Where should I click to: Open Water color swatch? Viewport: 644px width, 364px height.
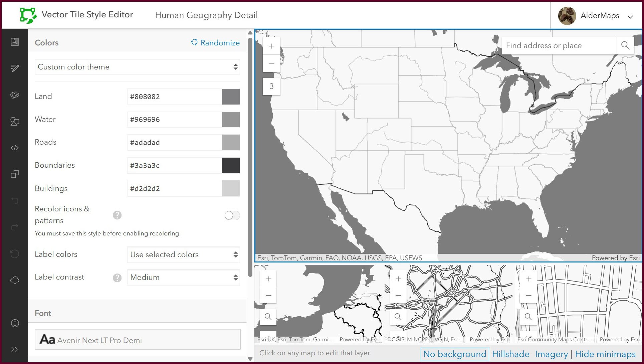point(231,120)
